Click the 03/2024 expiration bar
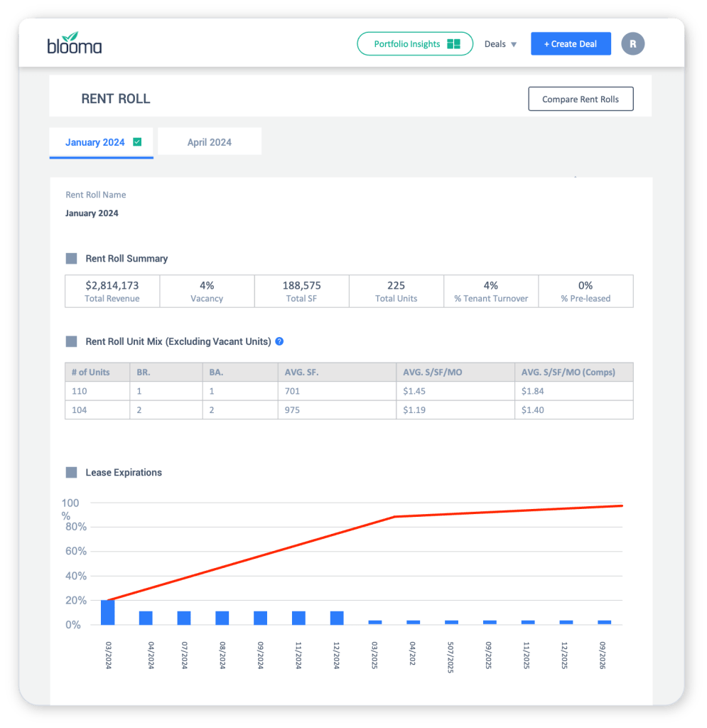This screenshot has height=728, width=707. coord(107,612)
